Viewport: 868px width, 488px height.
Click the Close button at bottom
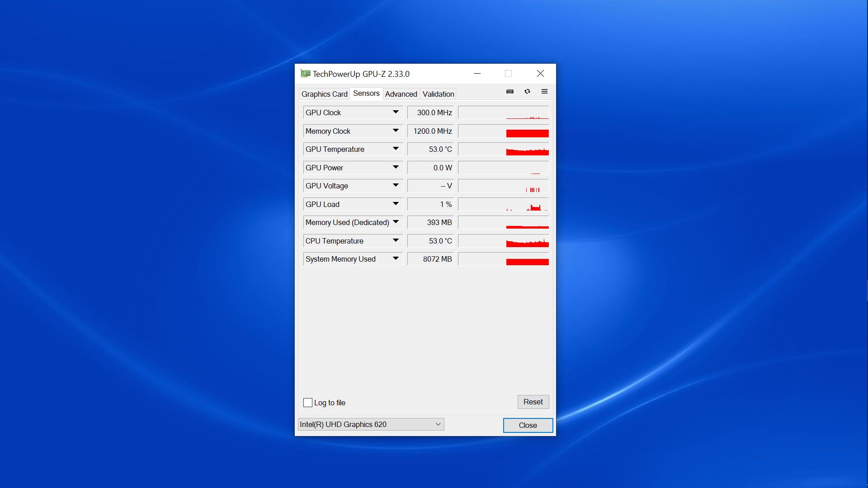pyautogui.click(x=528, y=425)
